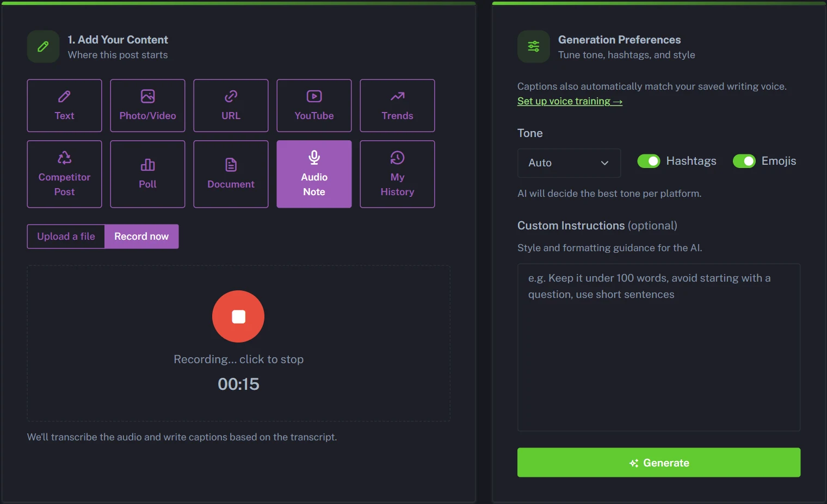Click 'Tune tone, hashtags, and style' subtitle
This screenshot has width=827, height=504.
[627, 55]
